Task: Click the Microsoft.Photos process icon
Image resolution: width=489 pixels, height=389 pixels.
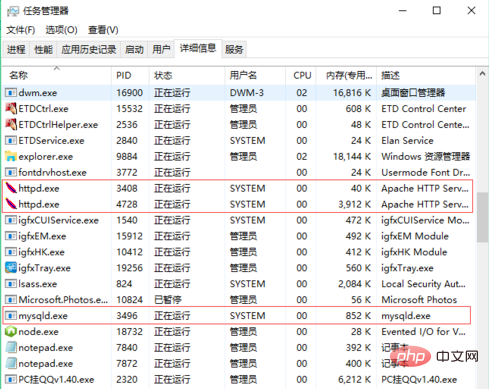Action: point(11,300)
